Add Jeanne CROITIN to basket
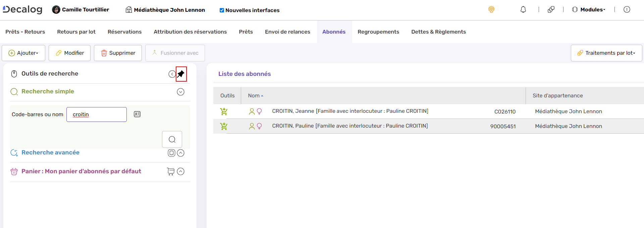This screenshot has width=644, height=228. [x=224, y=111]
